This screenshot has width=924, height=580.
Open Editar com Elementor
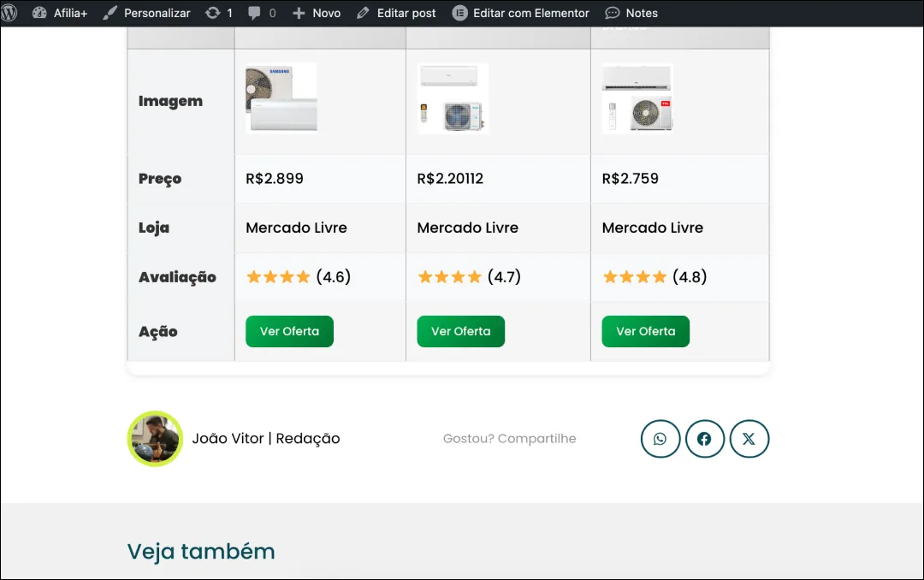521,13
